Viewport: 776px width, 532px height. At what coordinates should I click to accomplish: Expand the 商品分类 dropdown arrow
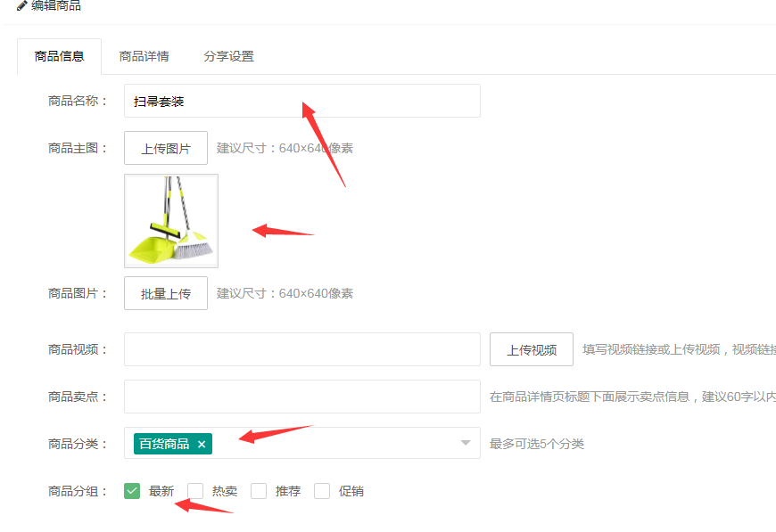click(466, 443)
